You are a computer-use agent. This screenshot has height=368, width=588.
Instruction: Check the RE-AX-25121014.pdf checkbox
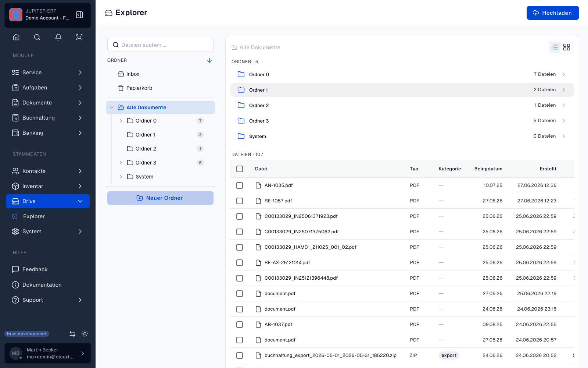coord(240,263)
